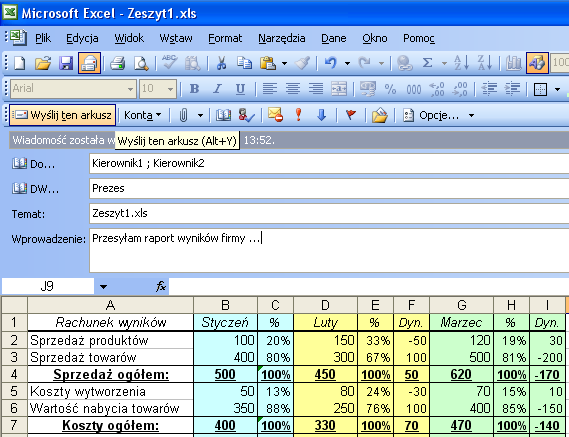The width and height of the screenshot is (569, 437).
Task: Open the Narzędzia menu
Action: coord(282,38)
